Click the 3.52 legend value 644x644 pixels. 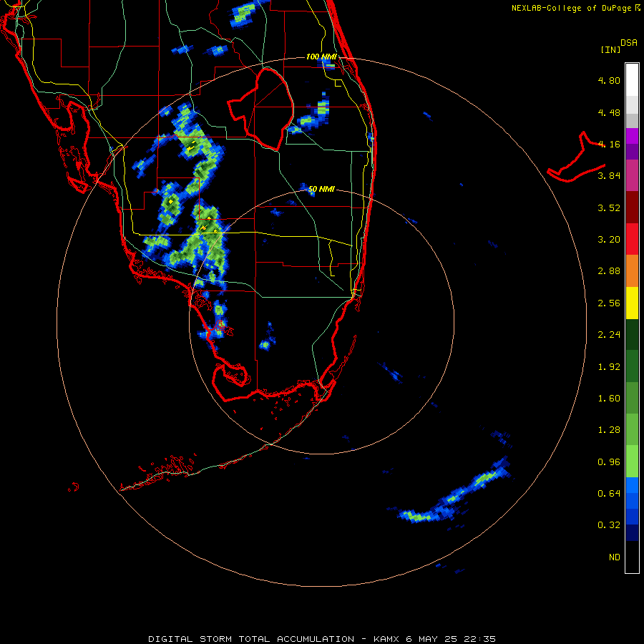click(609, 208)
